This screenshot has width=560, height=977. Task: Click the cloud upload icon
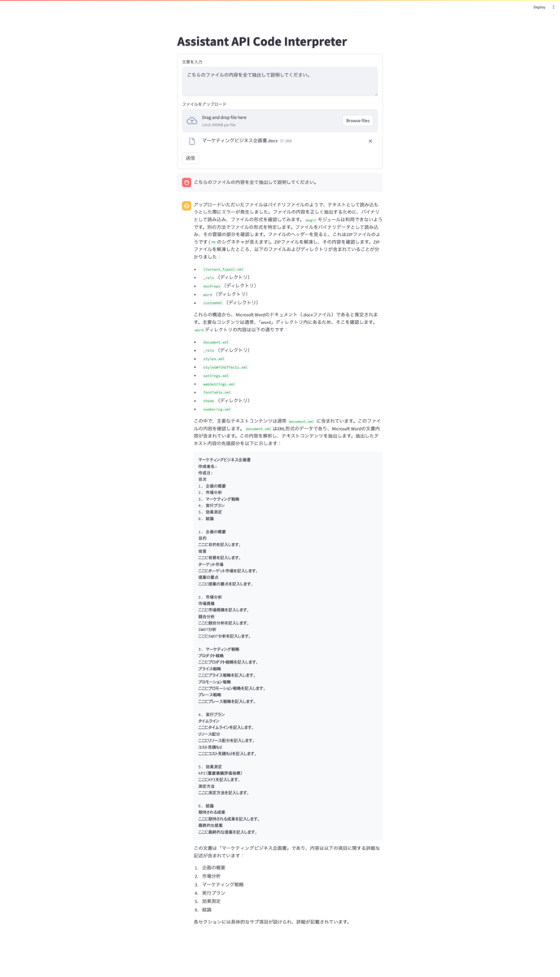(x=192, y=120)
